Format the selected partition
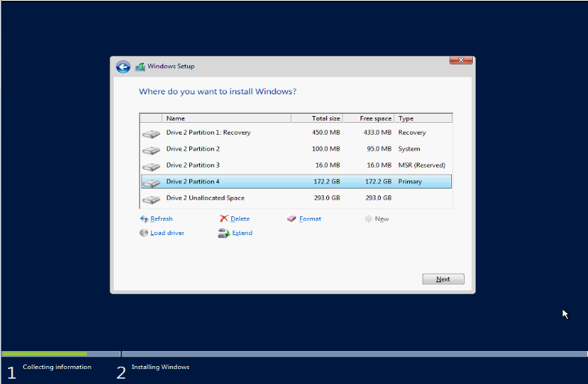 pyautogui.click(x=310, y=219)
